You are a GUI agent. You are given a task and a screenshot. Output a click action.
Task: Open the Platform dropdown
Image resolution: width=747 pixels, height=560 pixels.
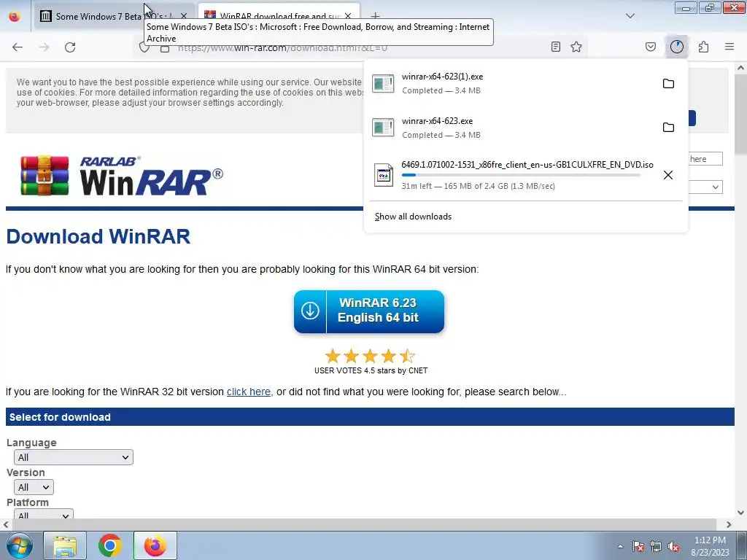click(43, 514)
